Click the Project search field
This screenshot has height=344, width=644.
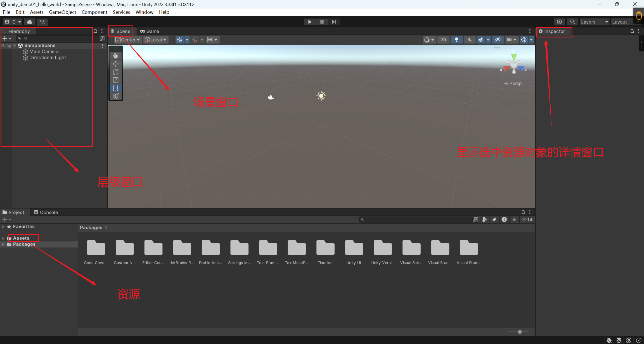(416, 219)
